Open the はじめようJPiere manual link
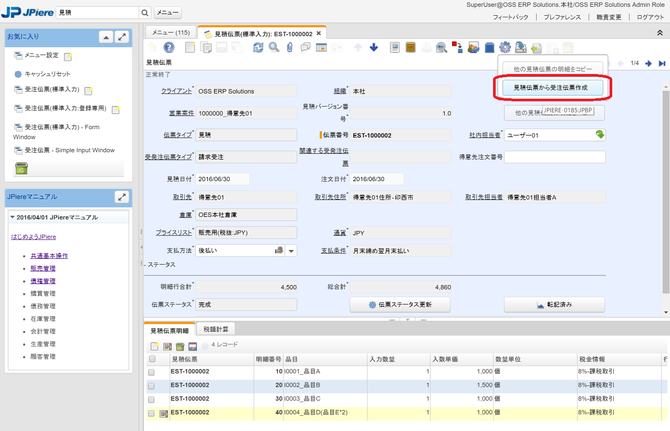The image size is (670, 431). click(x=33, y=237)
